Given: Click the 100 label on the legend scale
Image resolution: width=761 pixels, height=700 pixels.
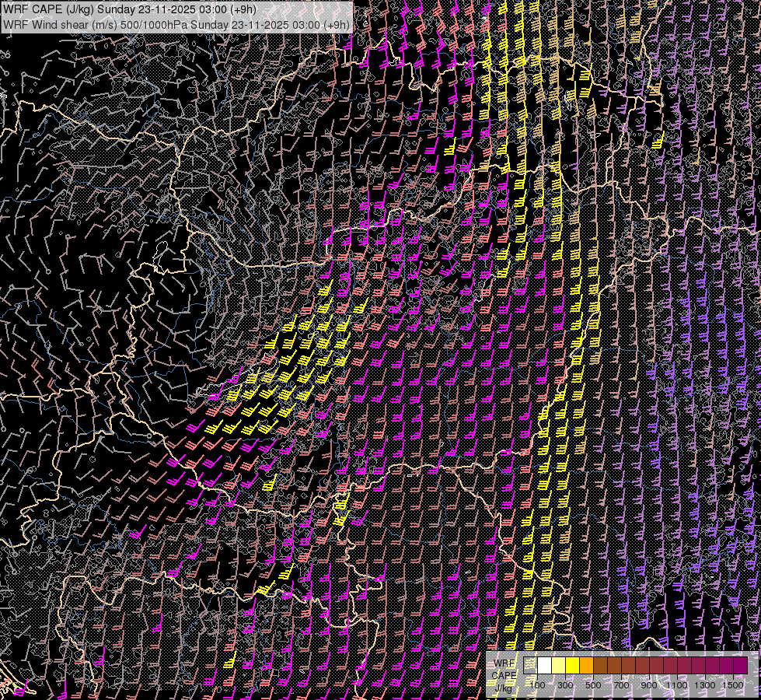Looking at the screenshot, I should click(537, 685).
